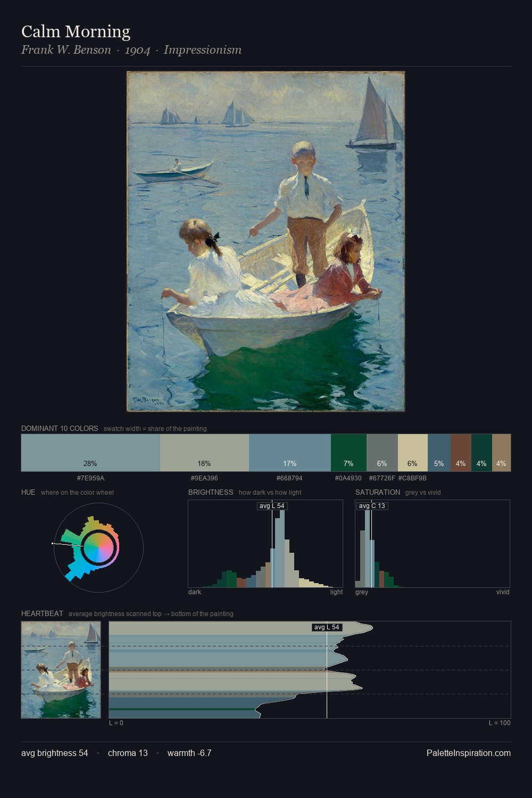Click the 'chroma 13' footer stat
Image resolution: width=532 pixels, height=798 pixels.
[x=128, y=753]
